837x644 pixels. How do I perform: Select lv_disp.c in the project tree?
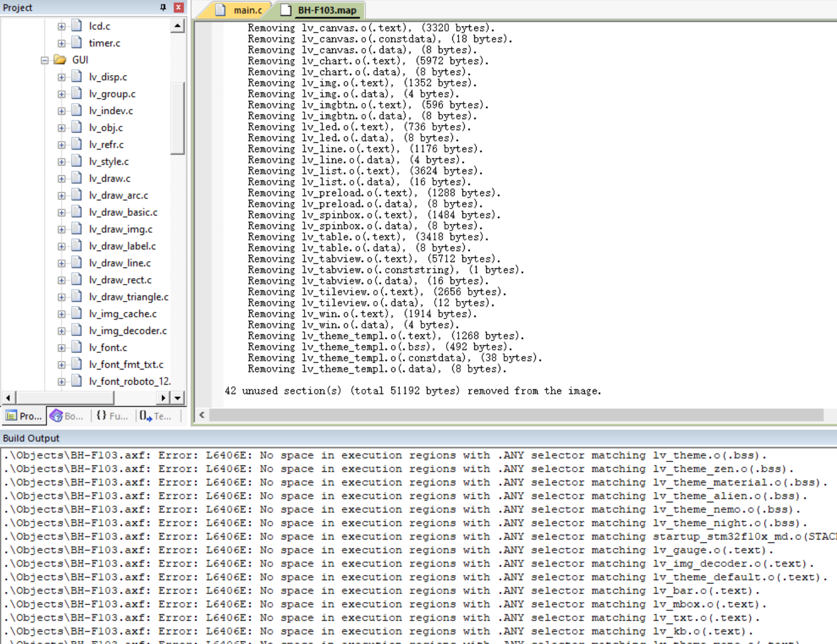(x=108, y=77)
